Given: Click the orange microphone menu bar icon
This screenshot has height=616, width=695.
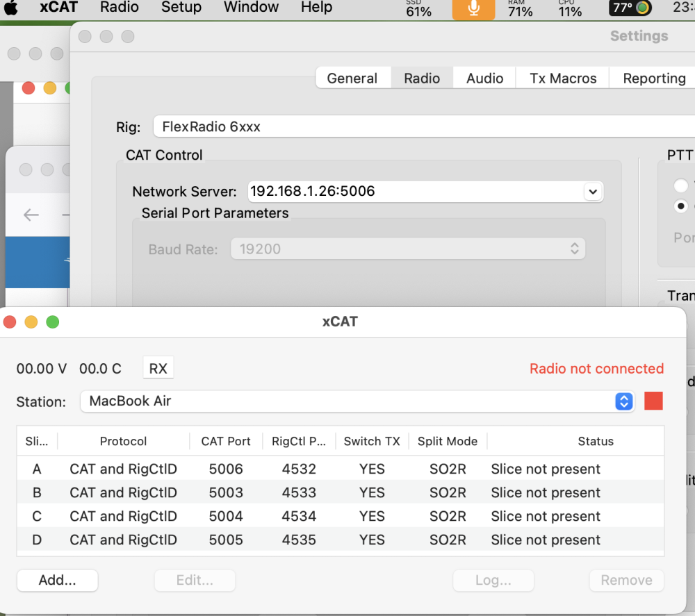Looking at the screenshot, I should (x=473, y=9).
